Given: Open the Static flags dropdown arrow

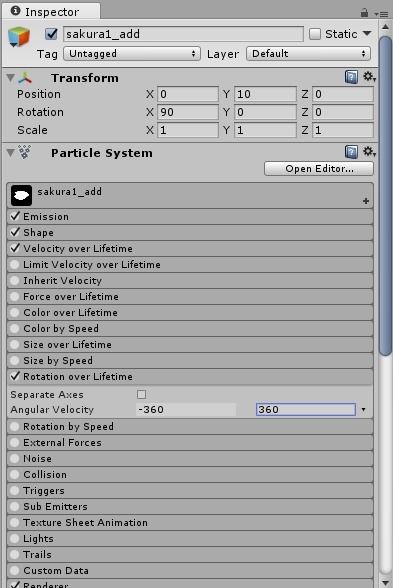Looking at the screenshot, I should coord(368,34).
